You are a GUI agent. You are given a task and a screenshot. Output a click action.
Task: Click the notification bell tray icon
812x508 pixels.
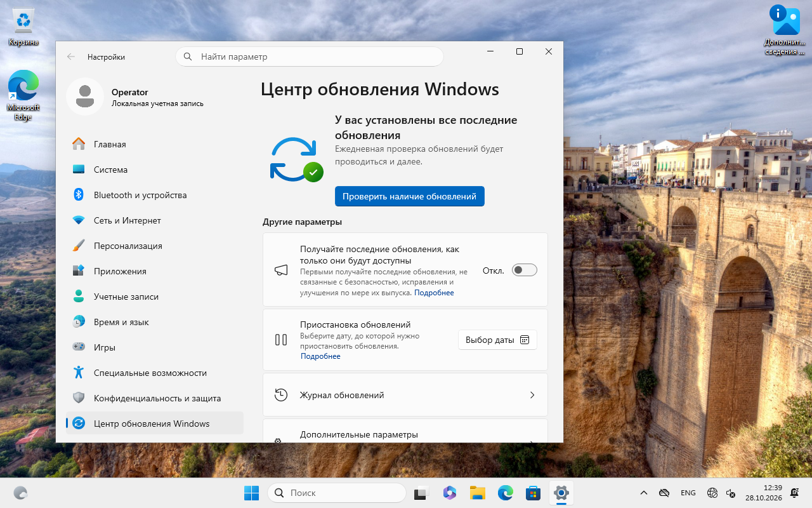pos(795,493)
